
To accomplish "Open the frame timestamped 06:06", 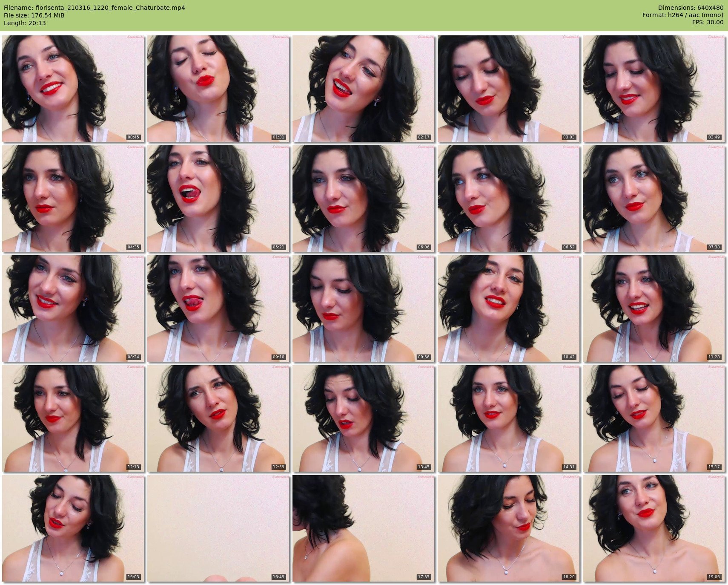I will (363, 199).
